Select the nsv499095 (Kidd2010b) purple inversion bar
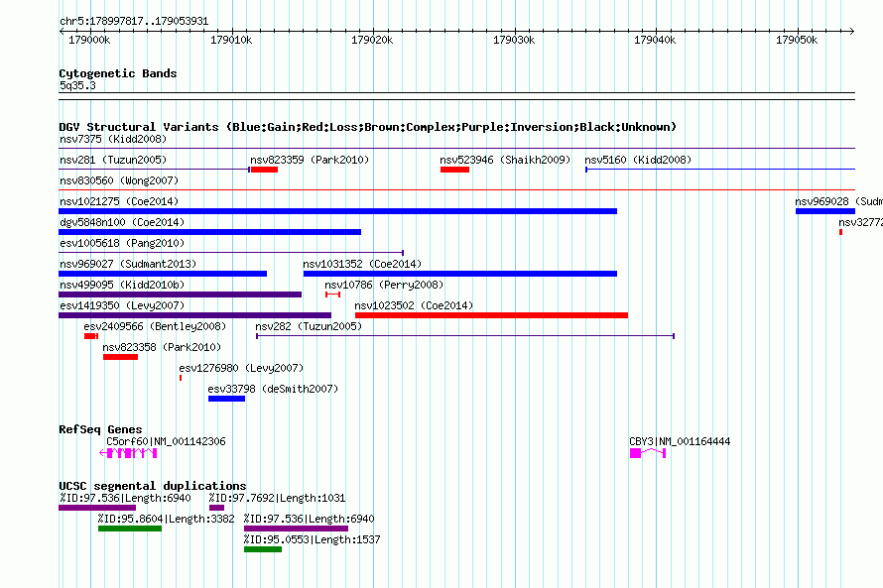The image size is (883, 588). click(181, 294)
